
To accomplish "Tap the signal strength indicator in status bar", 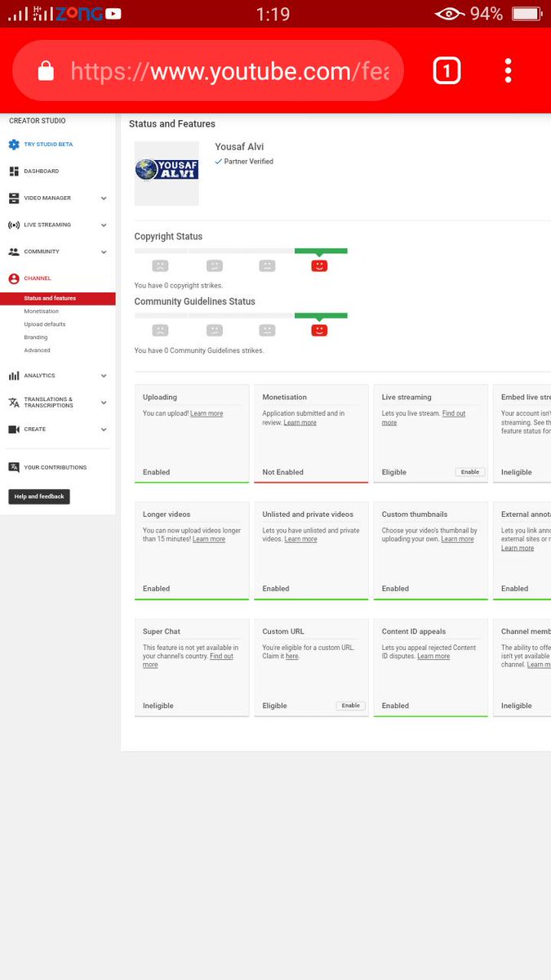I will tap(18, 14).
